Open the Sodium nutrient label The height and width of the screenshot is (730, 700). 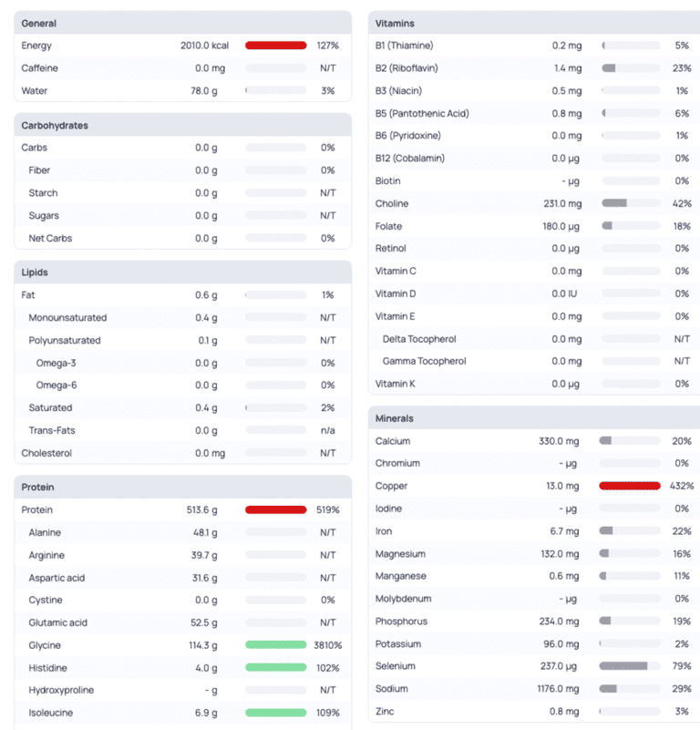point(392,689)
